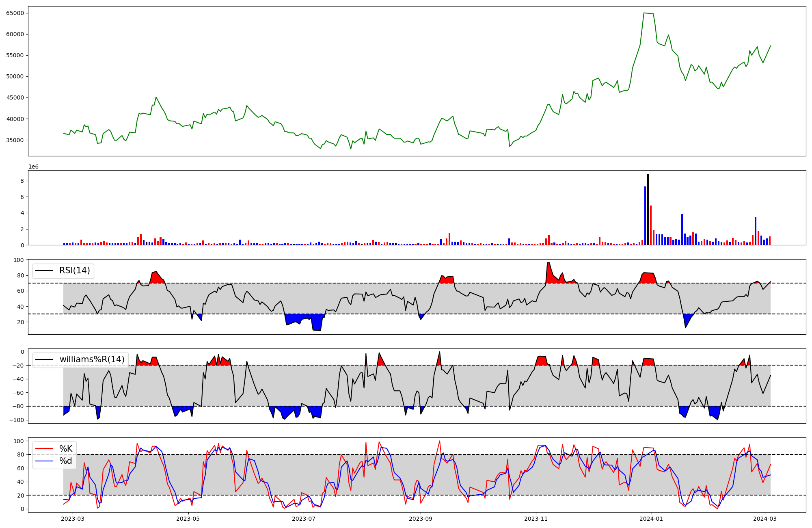Click the tallest blue volume bar
Viewport: 812px width, 528px height.
(x=645, y=215)
